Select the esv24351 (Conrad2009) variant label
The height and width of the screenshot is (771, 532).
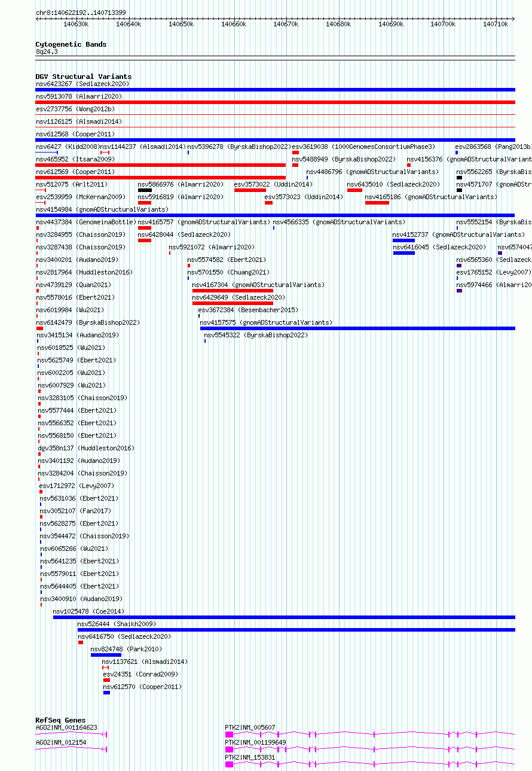click(x=140, y=674)
